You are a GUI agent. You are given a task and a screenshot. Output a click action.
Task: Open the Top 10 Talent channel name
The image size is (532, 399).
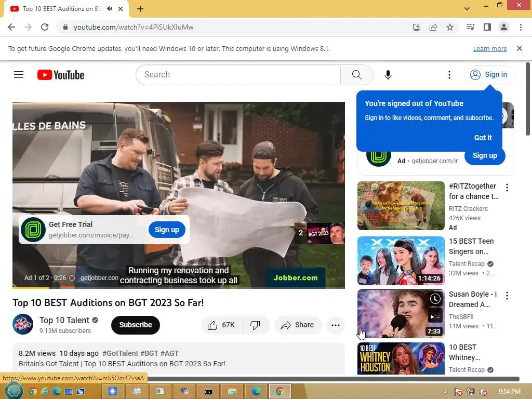point(64,320)
